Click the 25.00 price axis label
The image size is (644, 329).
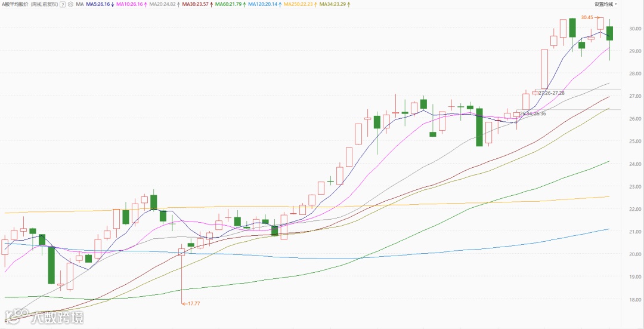[635, 142]
